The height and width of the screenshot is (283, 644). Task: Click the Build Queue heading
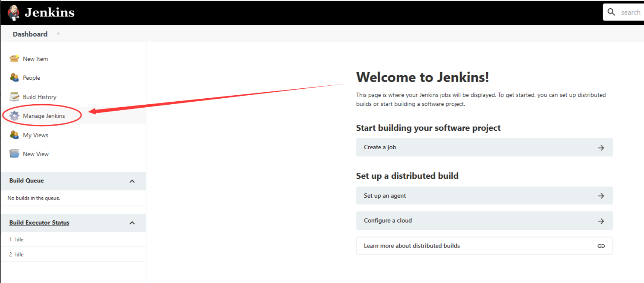(26, 181)
